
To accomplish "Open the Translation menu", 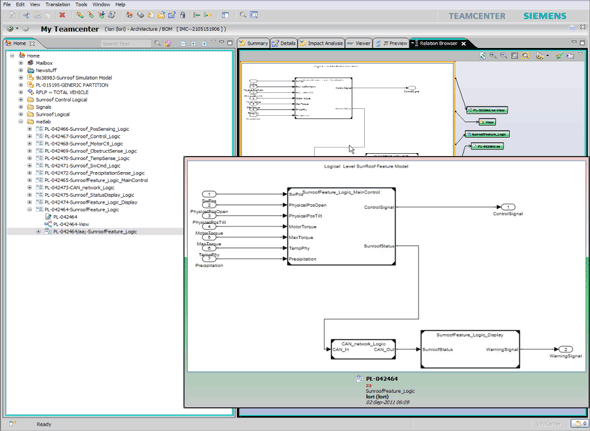I will click(x=58, y=4).
